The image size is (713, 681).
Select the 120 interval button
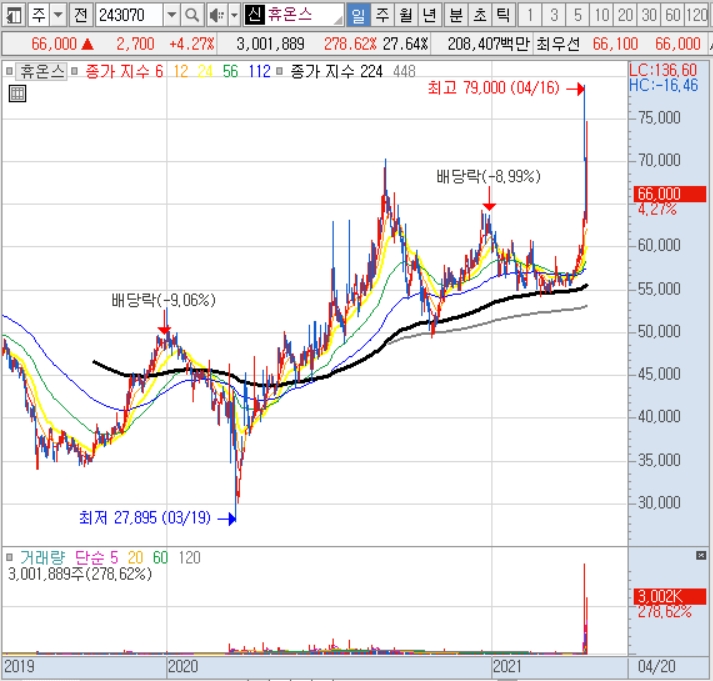pos(698,15)
